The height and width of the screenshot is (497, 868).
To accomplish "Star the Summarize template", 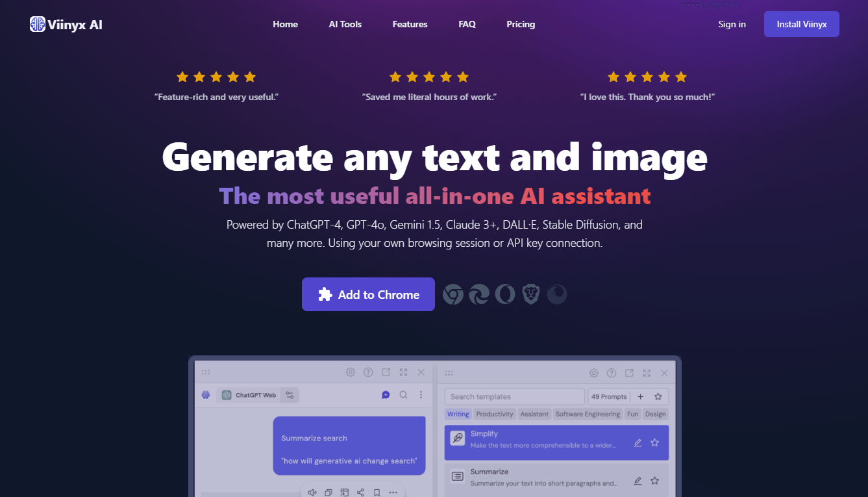I will pos(655,481).
